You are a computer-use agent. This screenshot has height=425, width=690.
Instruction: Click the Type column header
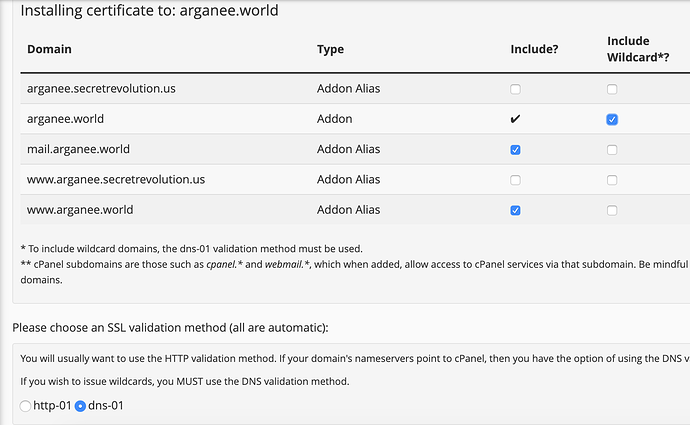(x=330, y=49)
